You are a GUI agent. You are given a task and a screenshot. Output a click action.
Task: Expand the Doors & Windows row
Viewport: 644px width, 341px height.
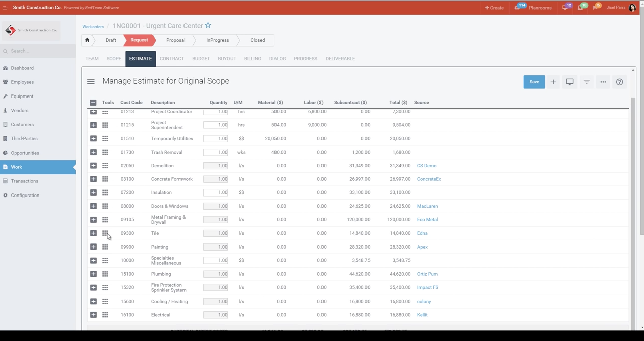[x=93, y=206]
